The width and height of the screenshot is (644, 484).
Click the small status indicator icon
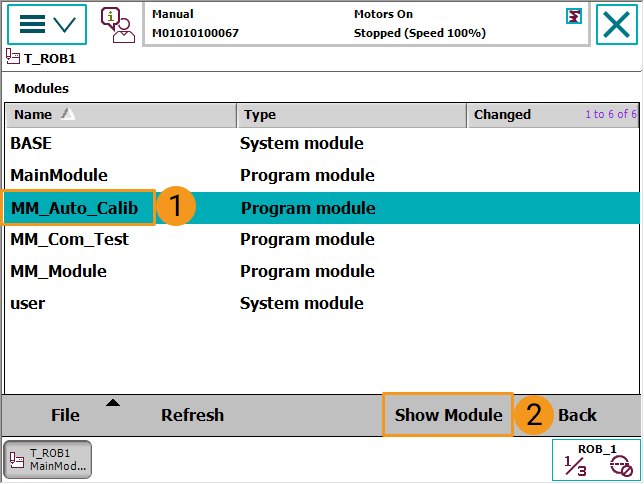(573, 16)
